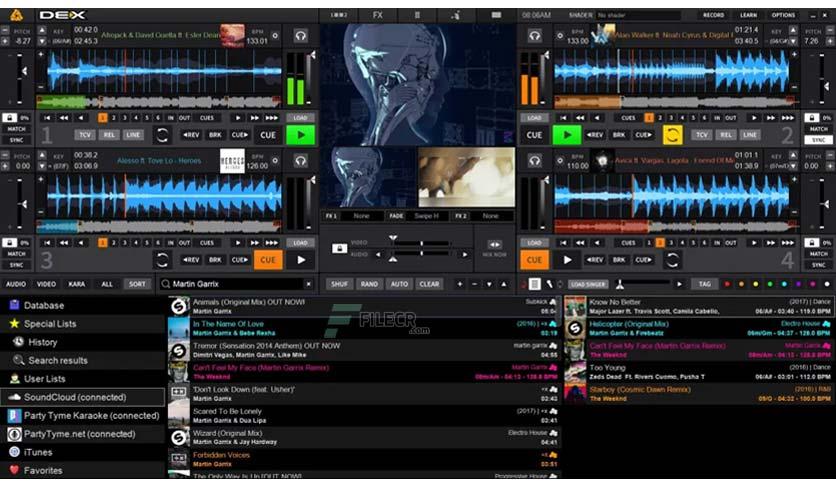Open the CUES list on deck 3
836x484 pixels.
pos(207,243)
